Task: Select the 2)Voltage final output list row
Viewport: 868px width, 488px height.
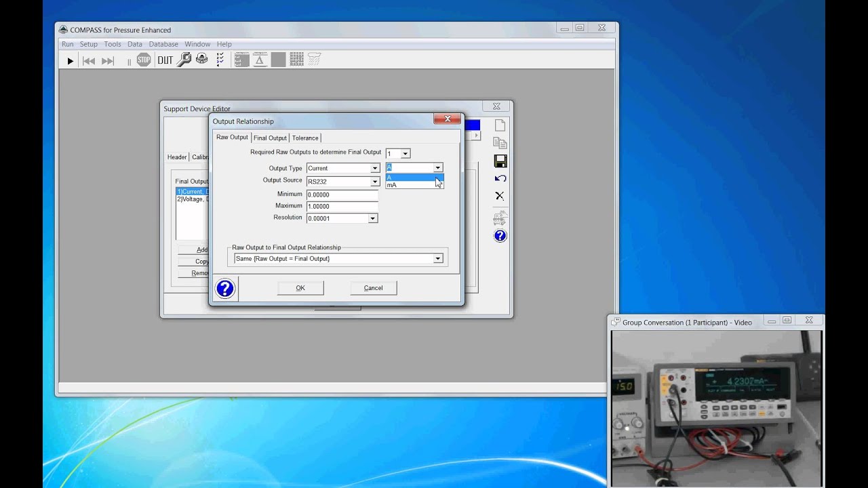Action: (x=193, y=199)
